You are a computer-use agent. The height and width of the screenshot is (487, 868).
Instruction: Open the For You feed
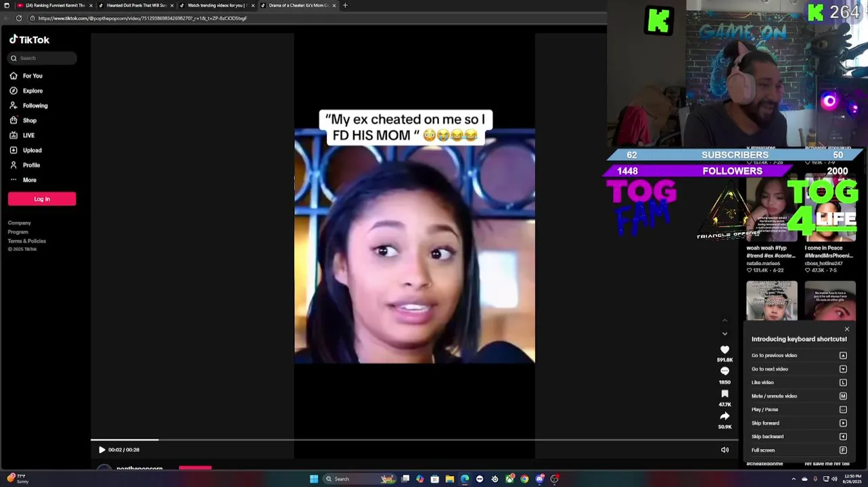pyautogui.click(x=26, y=76)
